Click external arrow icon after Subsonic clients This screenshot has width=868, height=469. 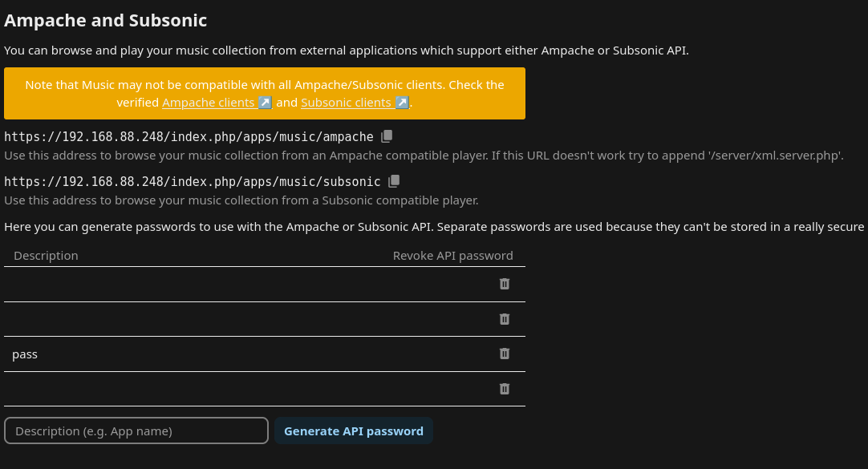(x=402, y=103)
